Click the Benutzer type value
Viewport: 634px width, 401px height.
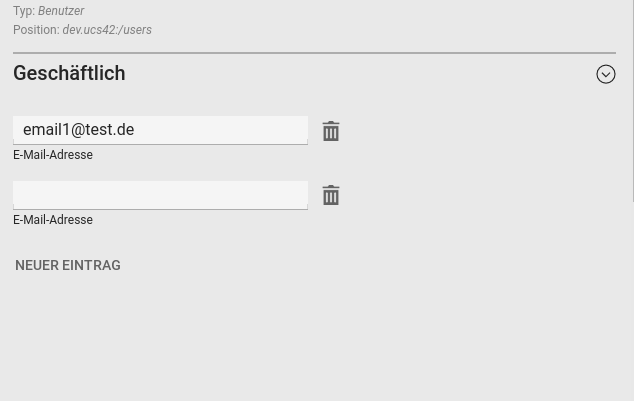pyautogui.click(x=61, y=11)
